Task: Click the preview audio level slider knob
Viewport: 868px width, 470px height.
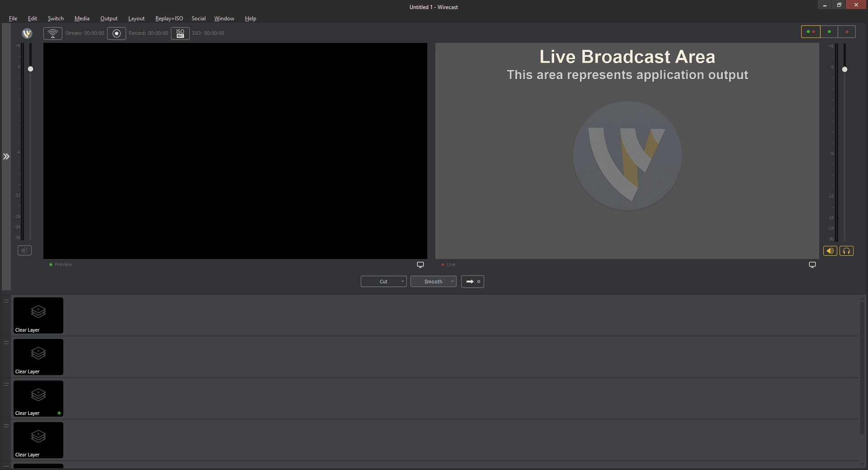Action: coord(30,69)
